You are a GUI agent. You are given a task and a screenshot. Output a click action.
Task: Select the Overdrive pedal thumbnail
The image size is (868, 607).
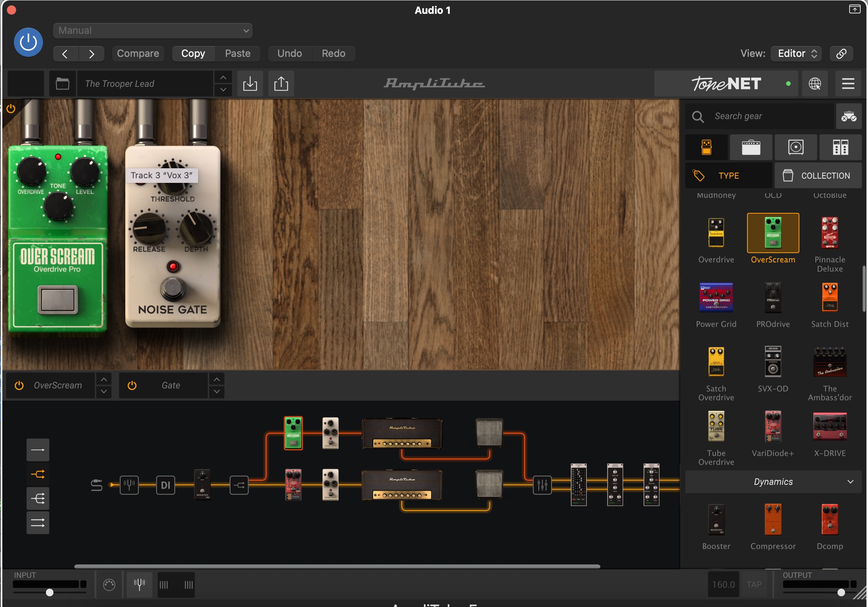pos(716,233)
